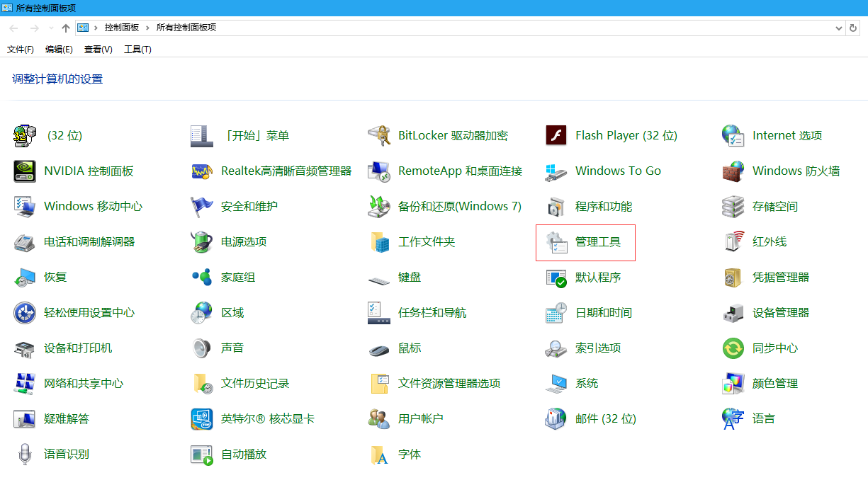Open the 网络和共享中心 link
This screenshot has width=868, height=480.
point(84,383)
